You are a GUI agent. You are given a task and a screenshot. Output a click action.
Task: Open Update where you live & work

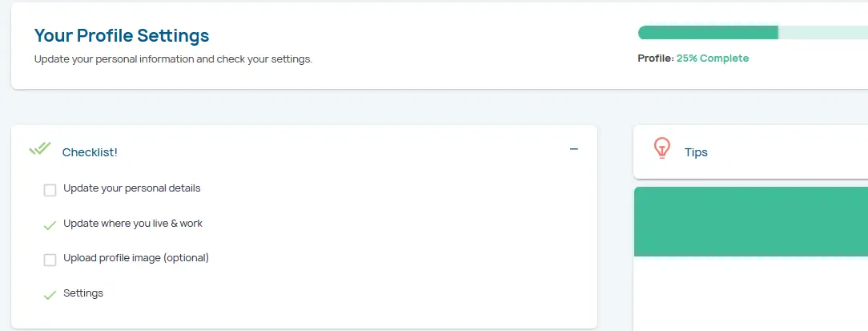pyautogui.click(x=133, y=224)
